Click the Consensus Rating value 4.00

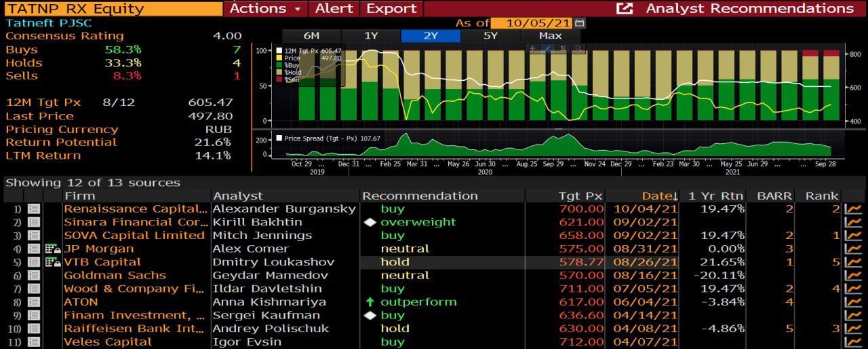tap(227, 36)
